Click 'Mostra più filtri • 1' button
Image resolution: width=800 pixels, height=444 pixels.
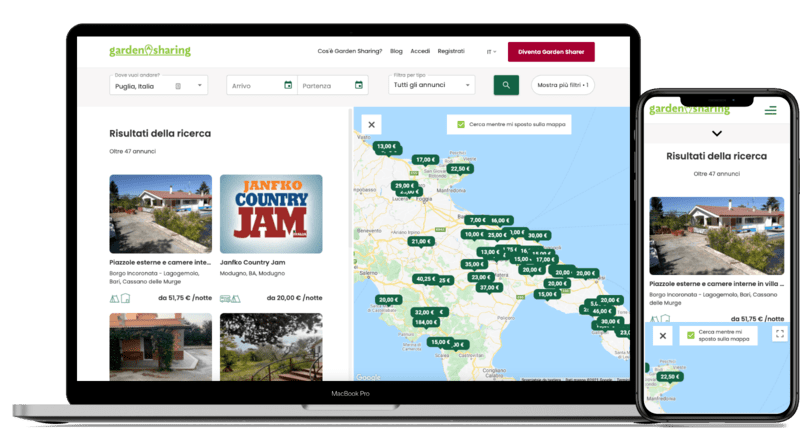pos(563,85)
